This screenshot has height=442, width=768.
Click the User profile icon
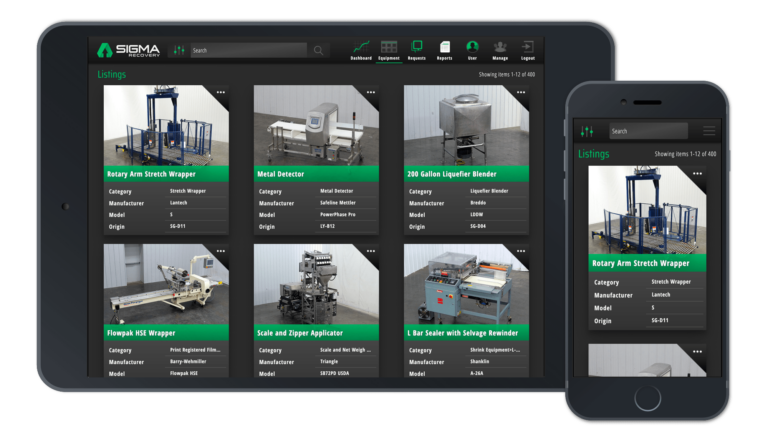[472, 47]
